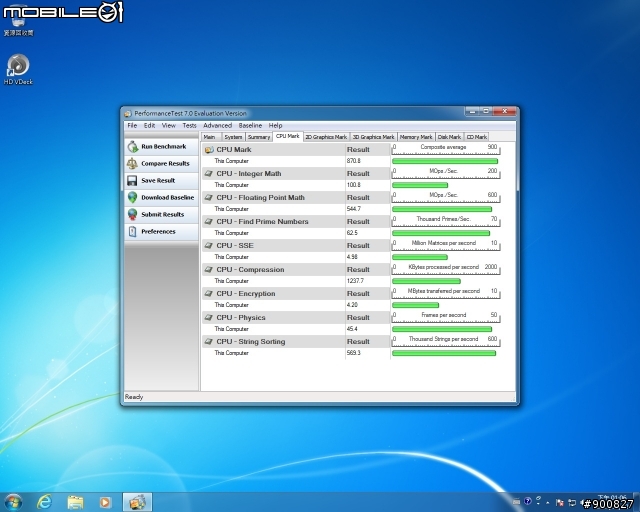The width and height of the screenshot is (640, 512).
Task: Switch to the System tab
Action: [233, 137]
